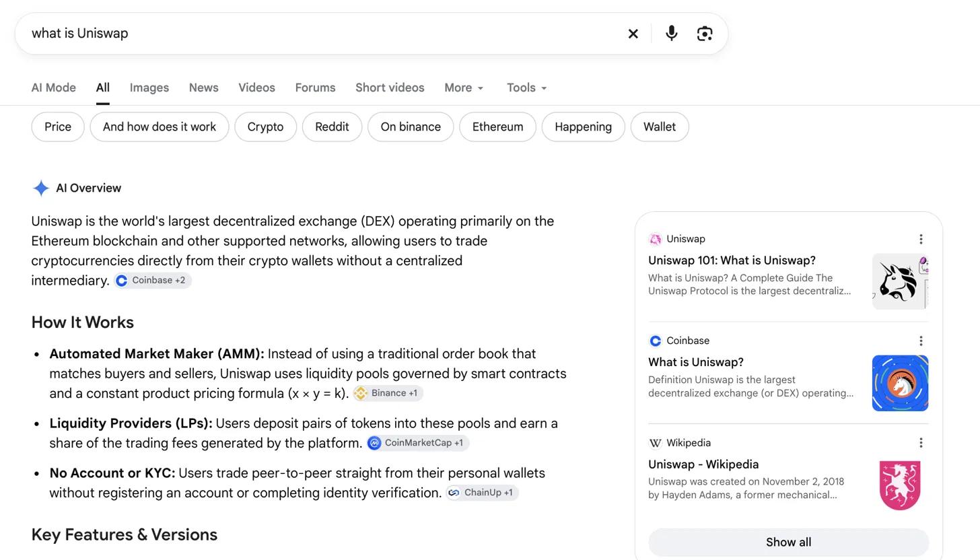The height and width of the screenshot is (560, 980).
Task: Open the Binance +1 citation chip
Action: [x=388, y=393]
